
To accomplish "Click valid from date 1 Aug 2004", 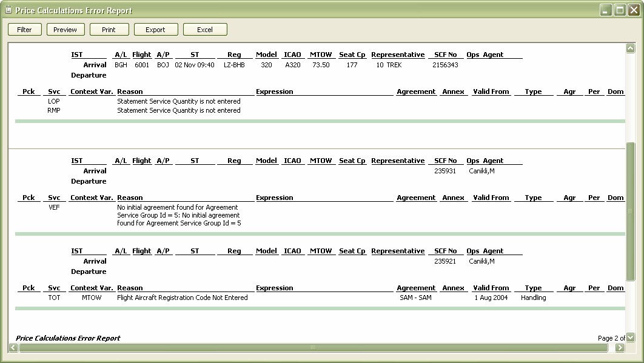I will coord(491,298).
